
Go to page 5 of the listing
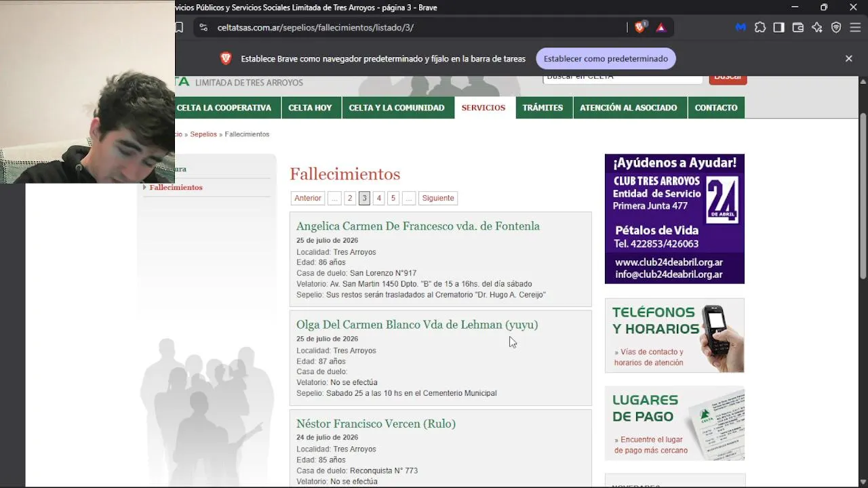(393, 198)
